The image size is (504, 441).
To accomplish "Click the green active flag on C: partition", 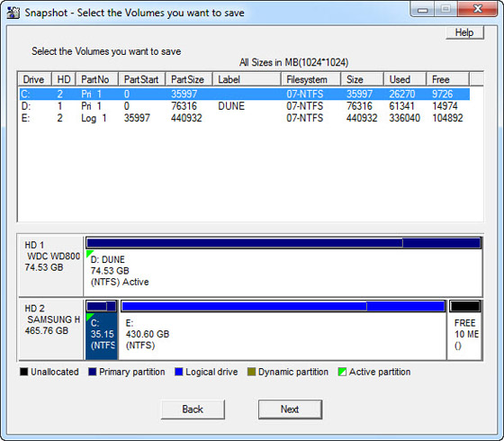I will click(x=89, y=317).
